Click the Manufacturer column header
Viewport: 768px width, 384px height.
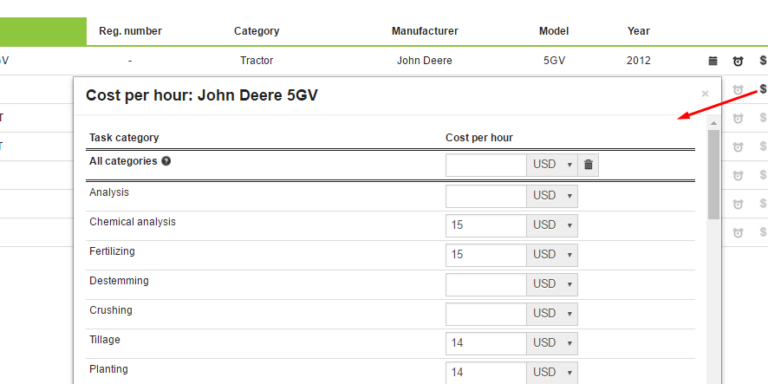pos(425,31)
